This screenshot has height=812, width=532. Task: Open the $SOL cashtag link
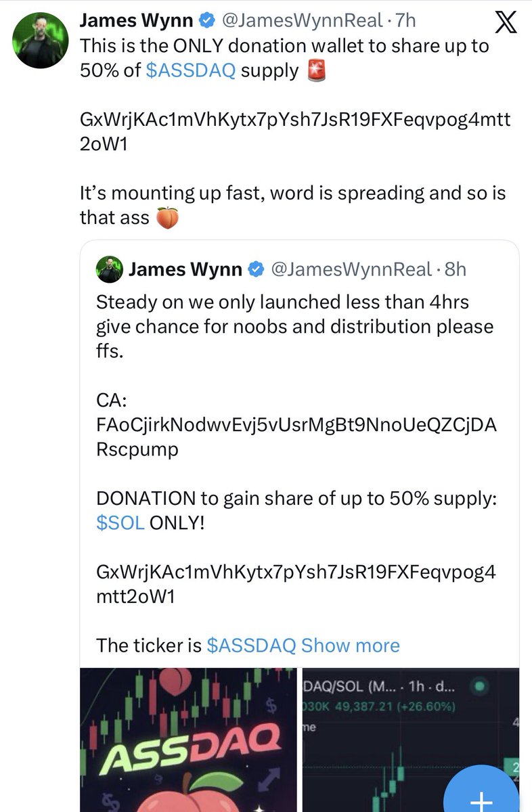[x=120, y=524]
